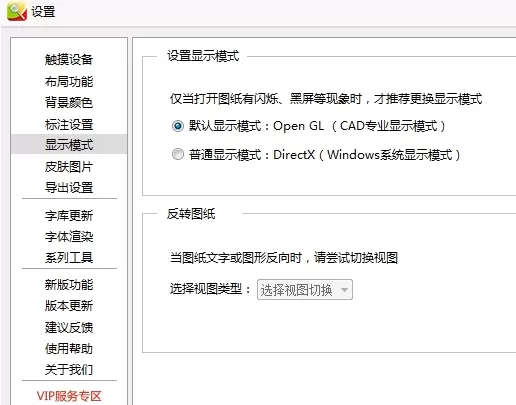Click the hint about 闪烁、黑屏等现象
Screen dimensions: 516x405
[326, 99]
